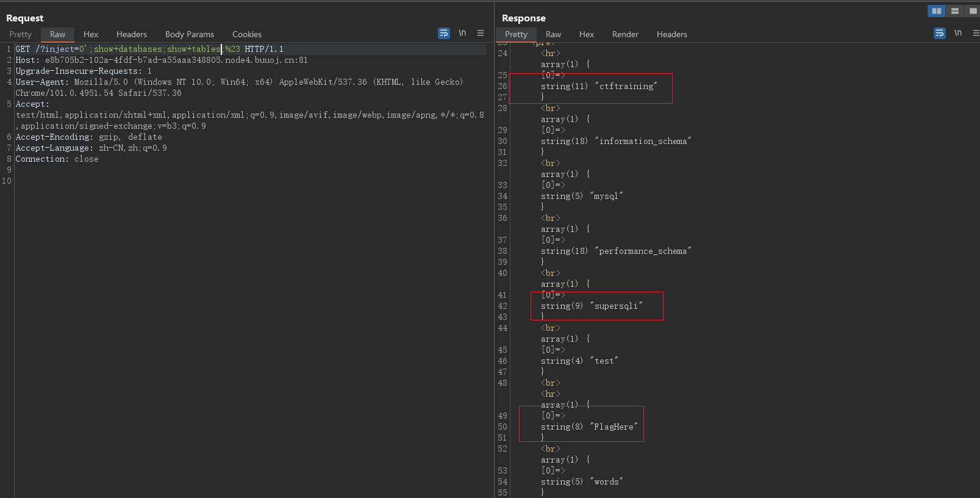This screenshot has height=498, width=980.
Task: Click the "FlagHere" string in response
Action: (x=614, y=427)
